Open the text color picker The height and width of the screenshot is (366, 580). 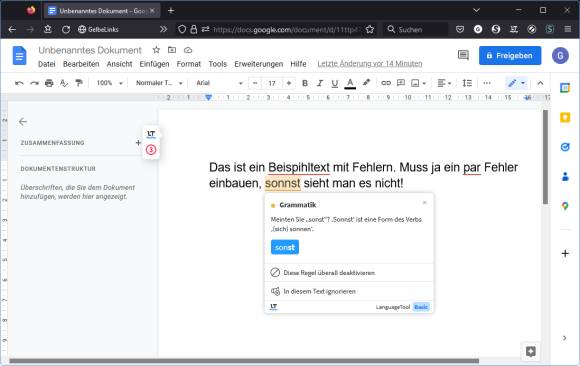point(350,83)
